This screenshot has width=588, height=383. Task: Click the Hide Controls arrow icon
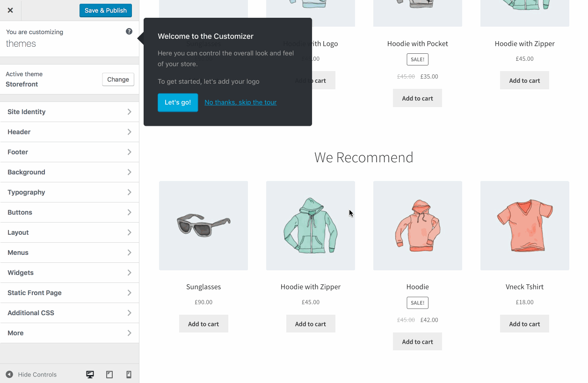tap(9, 375)
